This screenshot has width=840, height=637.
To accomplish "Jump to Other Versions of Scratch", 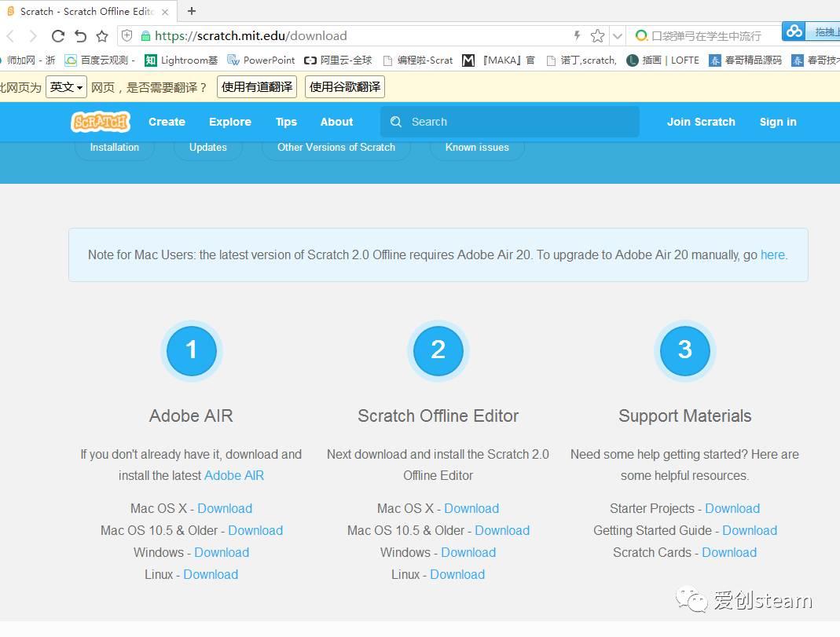I will click(336, 147).
